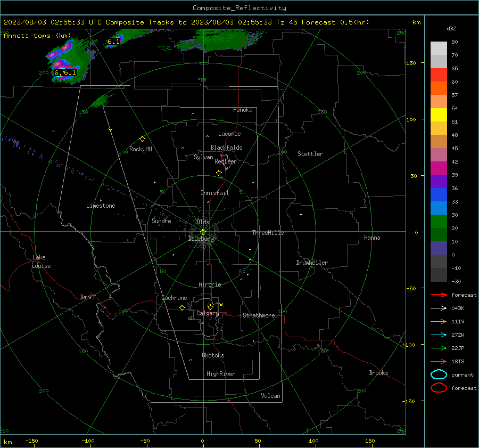This screenshot has height=448, width=479.
Task: Click the radar center diamond between Olds and Didsbury
Action: (x=203, y=232)
